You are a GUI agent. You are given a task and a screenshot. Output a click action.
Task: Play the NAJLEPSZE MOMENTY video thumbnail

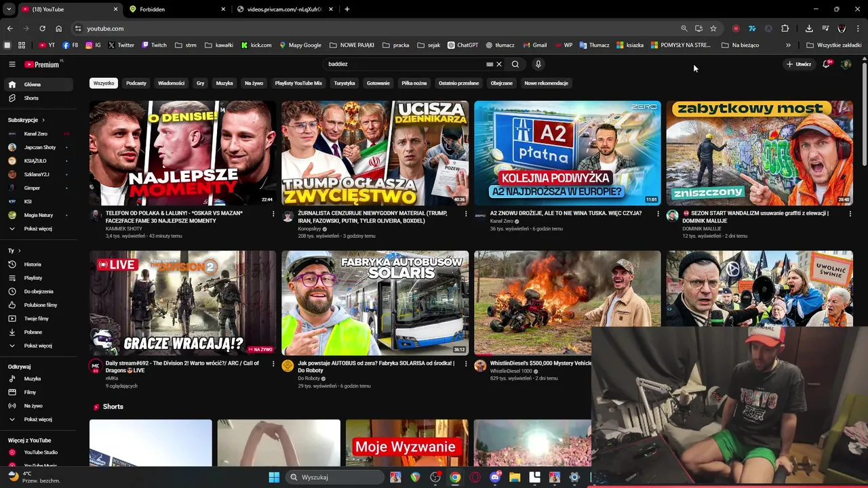tap(182, 153)
